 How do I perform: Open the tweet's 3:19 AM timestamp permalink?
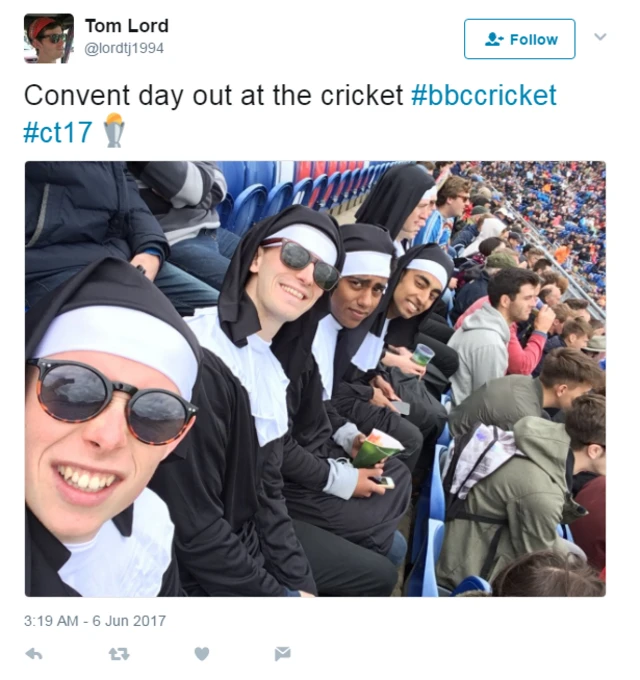[x=51, y=621]
